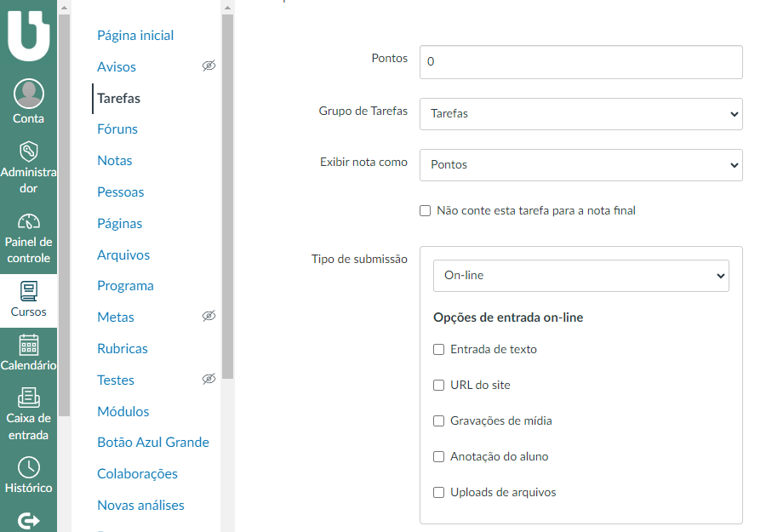Open the Tipo de submissão On-line dropdown
The height and width of the screenshot is (532, 766).
click(x=580, y=276)
